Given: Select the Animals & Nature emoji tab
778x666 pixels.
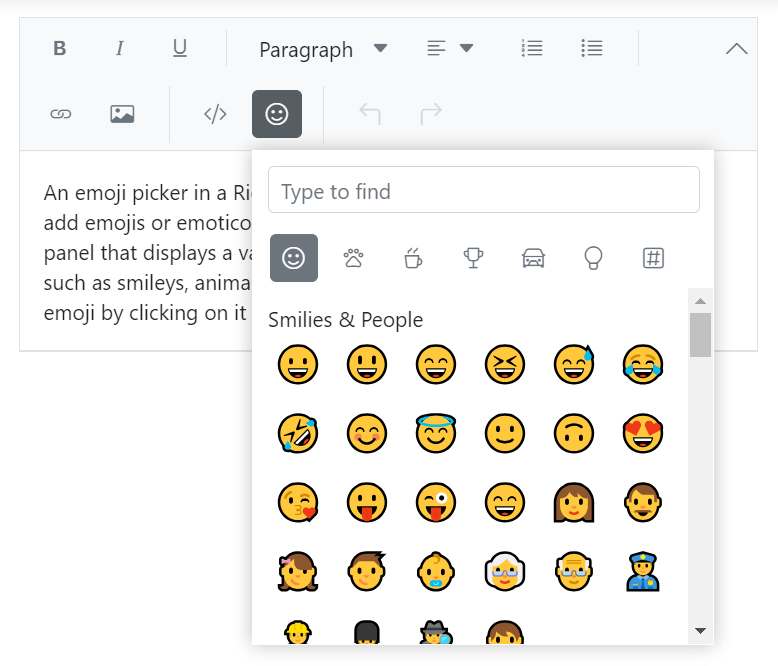Looking at the screenshot, I should (x=353, y=258).
